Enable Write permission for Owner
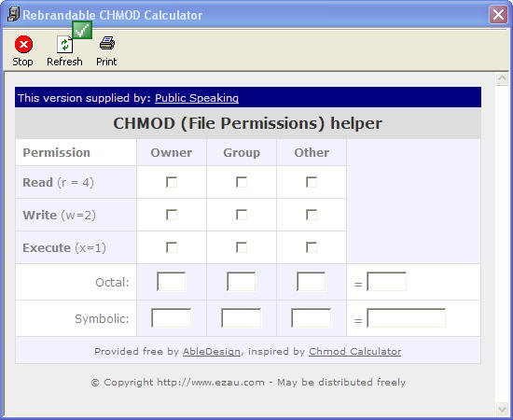 (172, 215)
